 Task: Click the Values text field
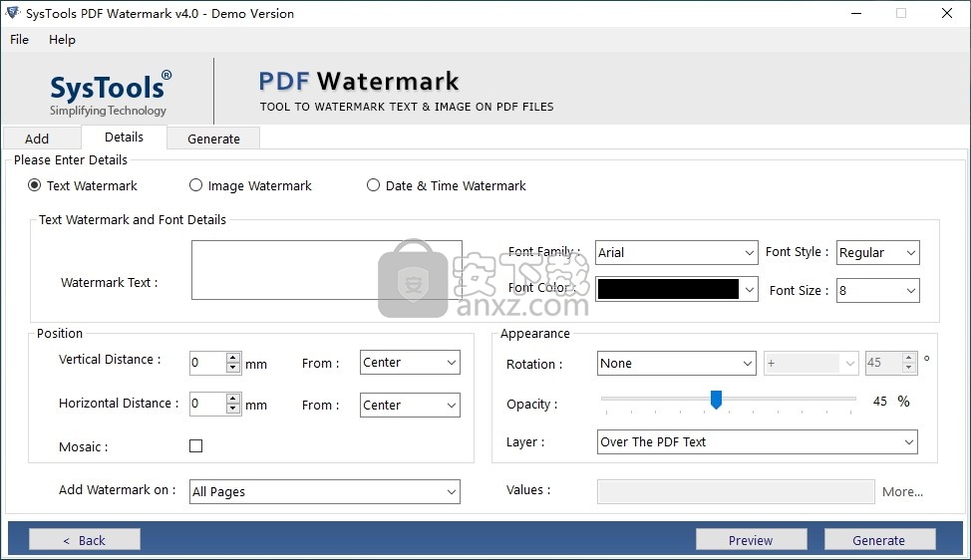point(736,491)
